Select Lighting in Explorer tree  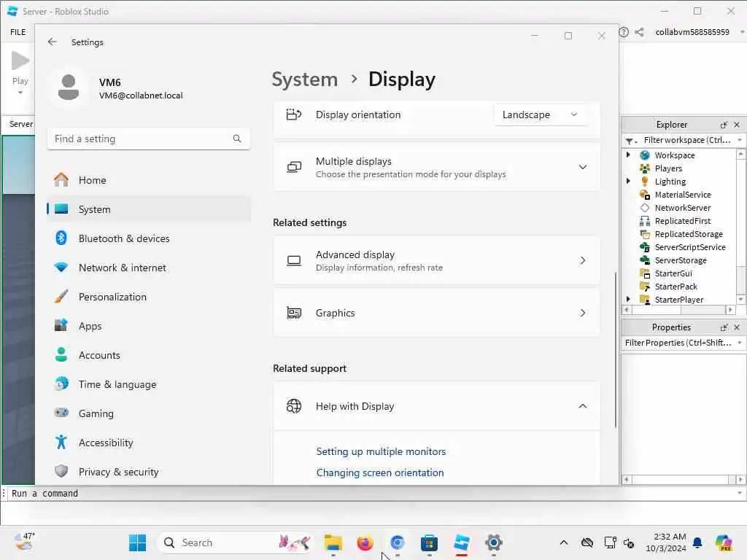[x=670, y=182]
